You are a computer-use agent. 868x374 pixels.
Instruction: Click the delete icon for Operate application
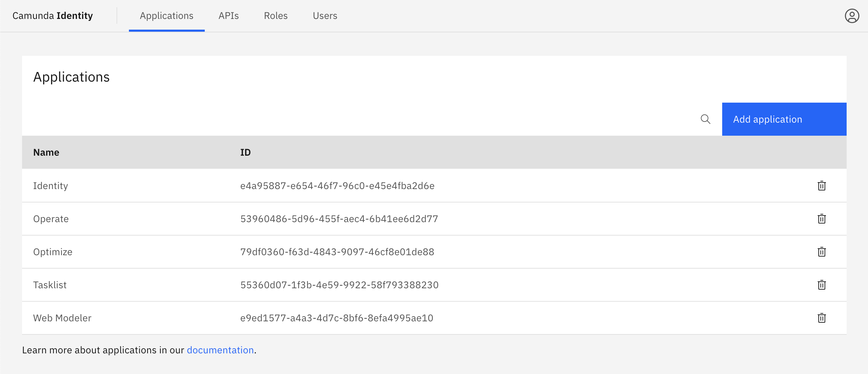coord(822,219)
